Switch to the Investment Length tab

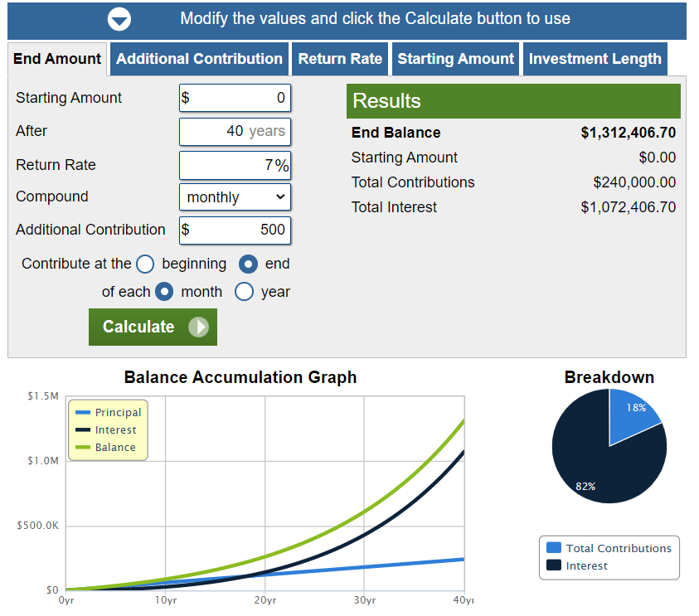[595, 59]
